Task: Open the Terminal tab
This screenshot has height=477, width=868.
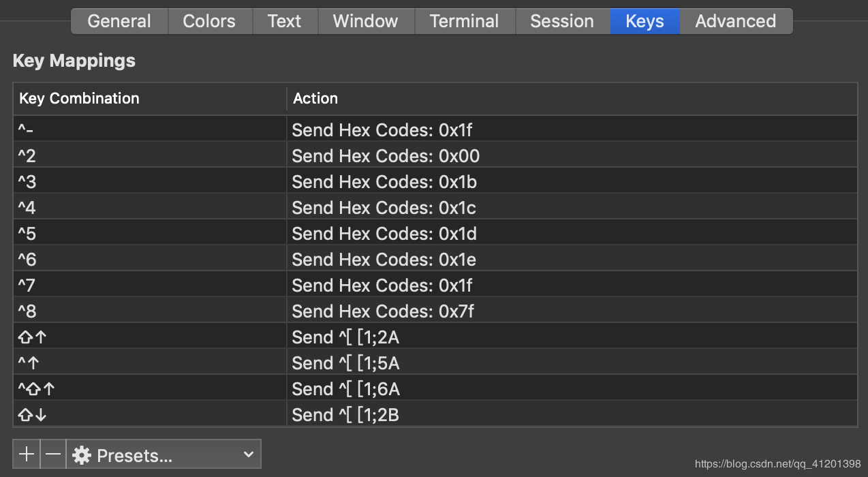Action: pos(465,21)
